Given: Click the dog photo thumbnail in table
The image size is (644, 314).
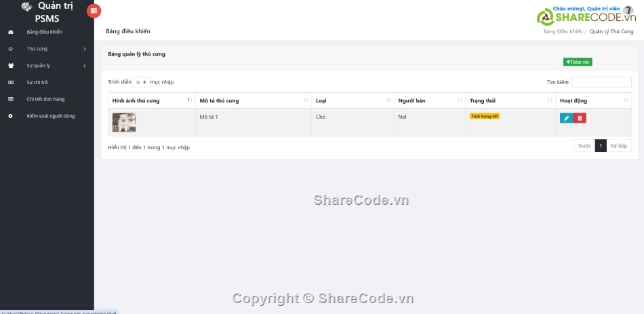Looking at the screenshot, I should tap(124, 122).
